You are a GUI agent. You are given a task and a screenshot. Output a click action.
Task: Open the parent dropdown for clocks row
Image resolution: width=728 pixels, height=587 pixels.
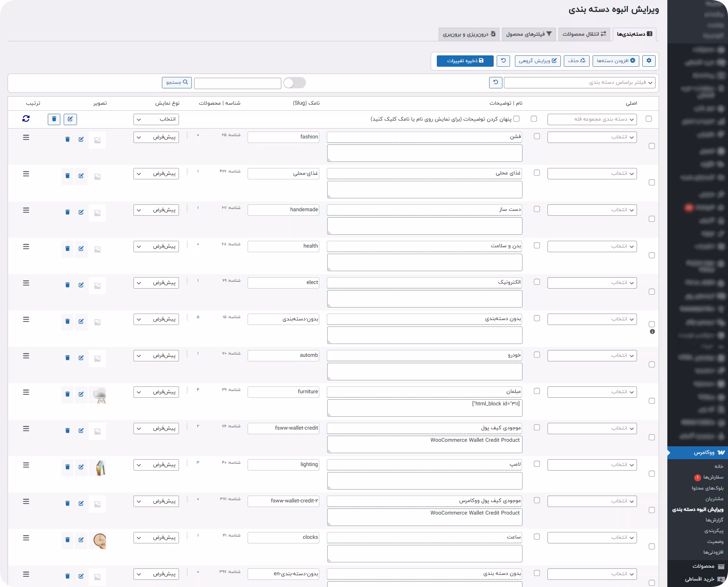[592, 538]
